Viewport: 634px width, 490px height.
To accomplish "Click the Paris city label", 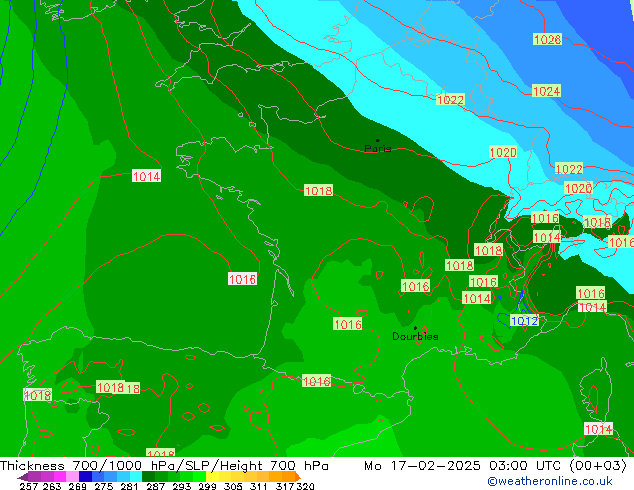I will coord(378,148).
